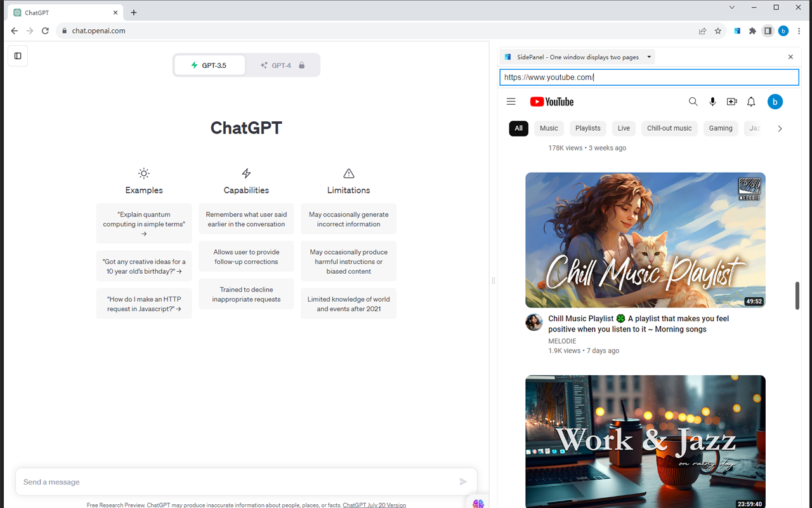Click the YouTube search magnifier icon
812x508 pixels.
point(693,102)
